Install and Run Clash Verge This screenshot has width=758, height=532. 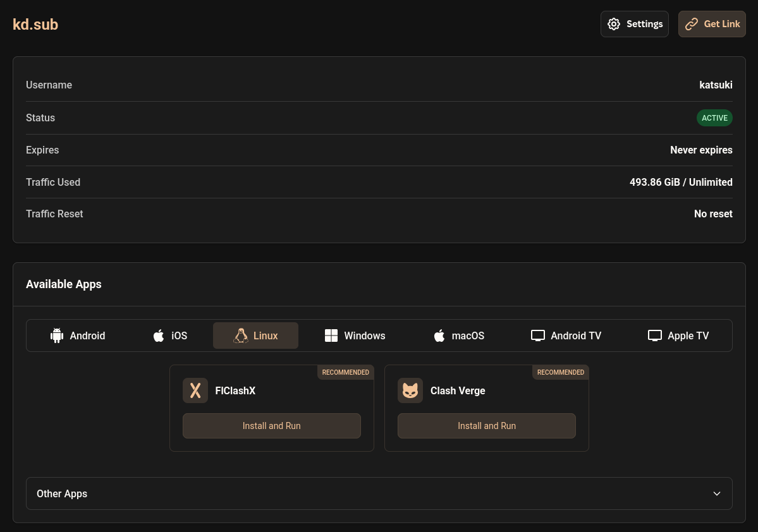[x=487, y=426]
